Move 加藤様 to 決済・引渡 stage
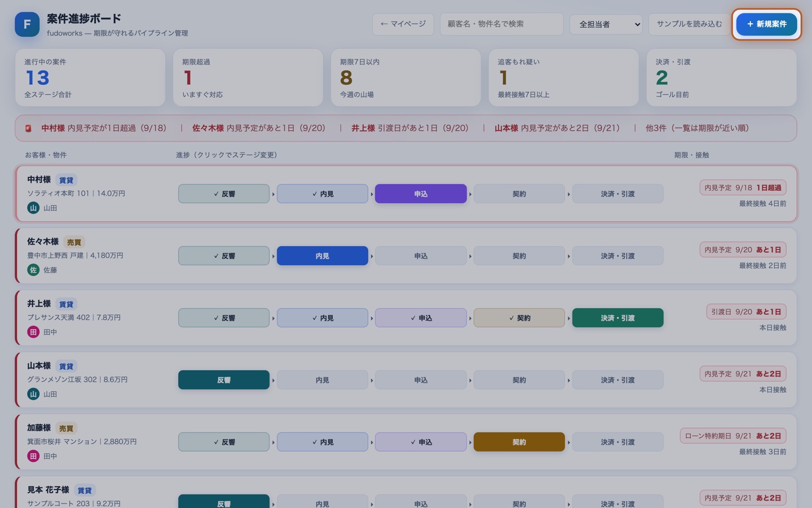812x508 pixels. (x=618, y=442)
